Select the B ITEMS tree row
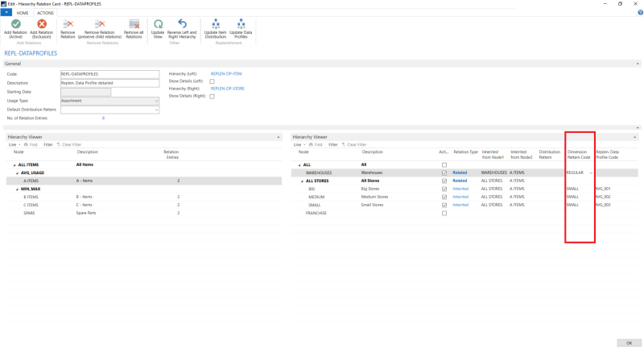The width and height of the screenshot is (644, 349). pos(144,197)
